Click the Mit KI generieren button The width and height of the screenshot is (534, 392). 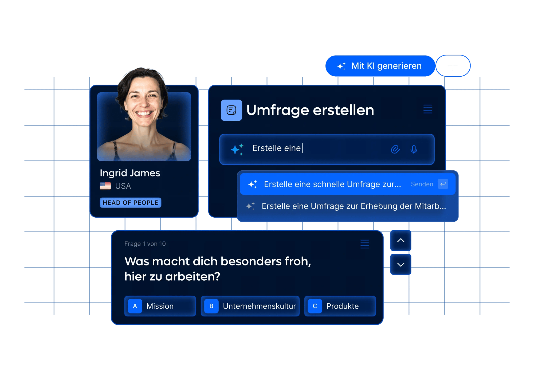tap(380, 66)
